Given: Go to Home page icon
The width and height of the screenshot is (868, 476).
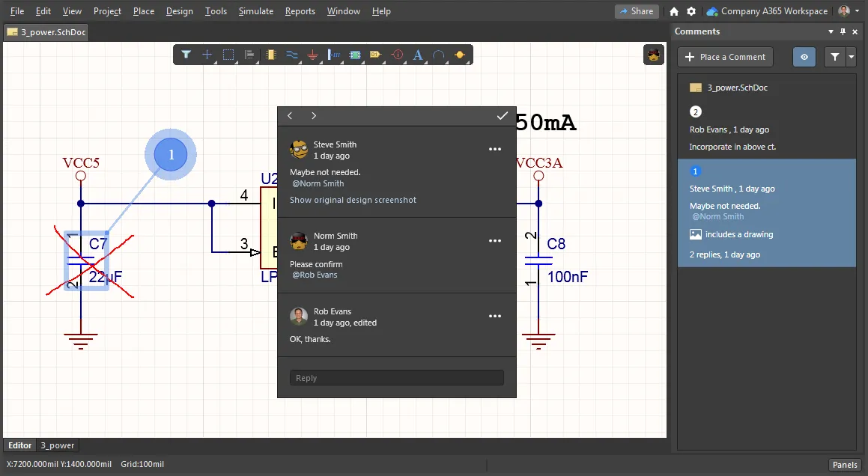Looking at the screenshot, I should pyautogui.click(x=674, y=11).
